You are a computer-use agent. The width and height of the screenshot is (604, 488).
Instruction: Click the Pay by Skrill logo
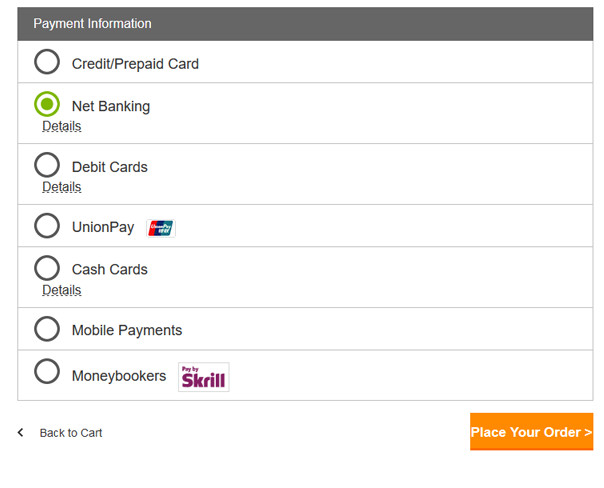click(204, 377)
